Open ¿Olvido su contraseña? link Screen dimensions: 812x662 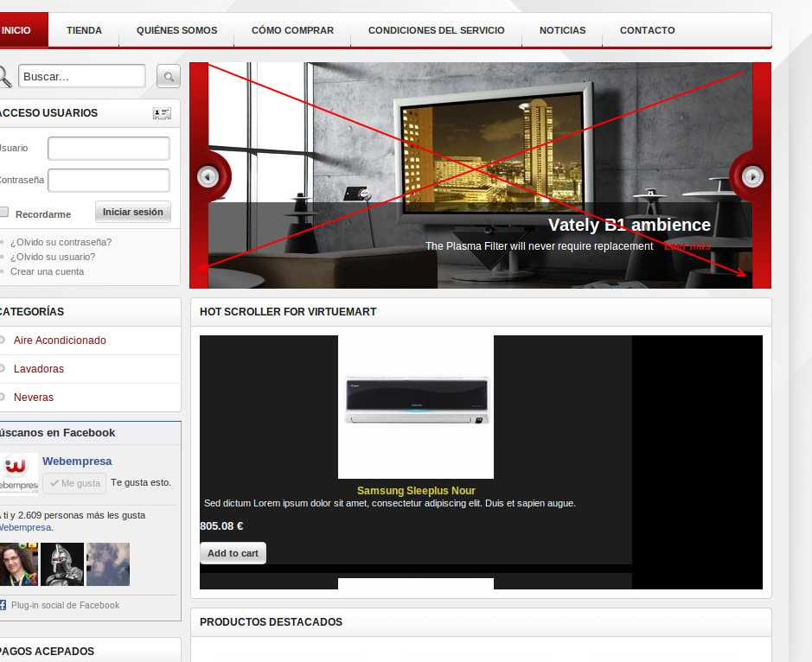pyautogui.click(x=61, y=242)
